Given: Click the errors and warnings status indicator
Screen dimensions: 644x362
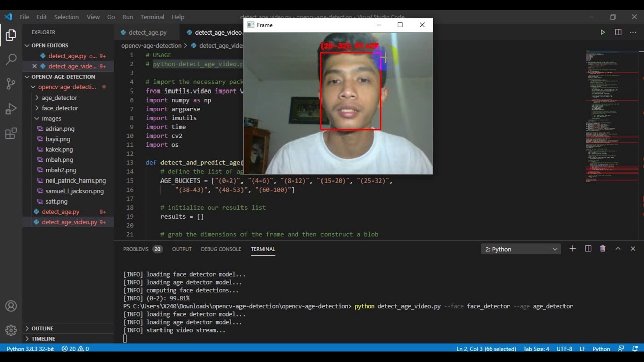Looking at the screenshot, I should tap(75, 349).
